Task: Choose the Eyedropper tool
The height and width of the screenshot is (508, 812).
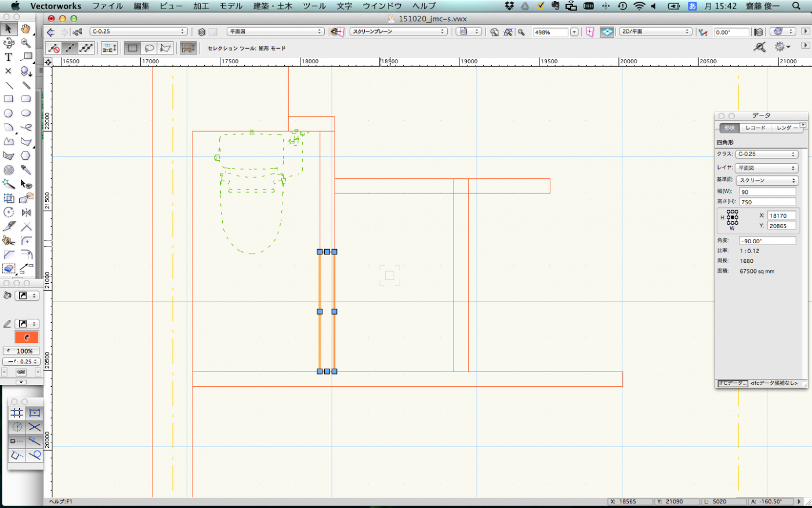Action: point(26,170)
